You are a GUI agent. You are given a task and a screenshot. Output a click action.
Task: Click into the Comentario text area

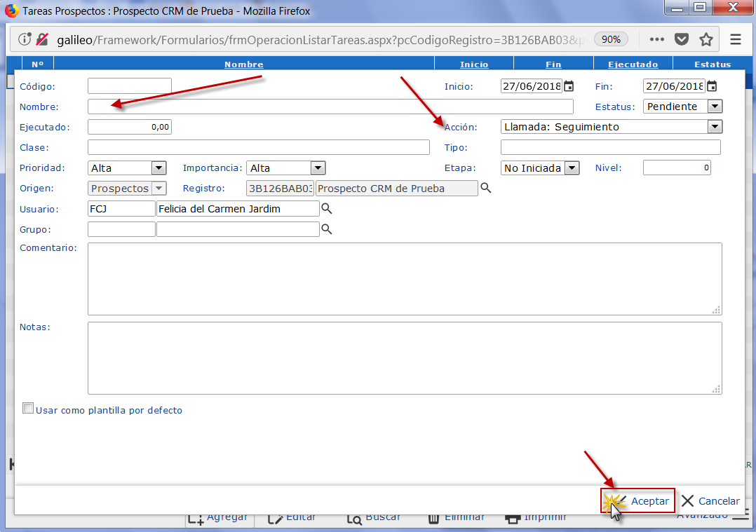(405, 279)
